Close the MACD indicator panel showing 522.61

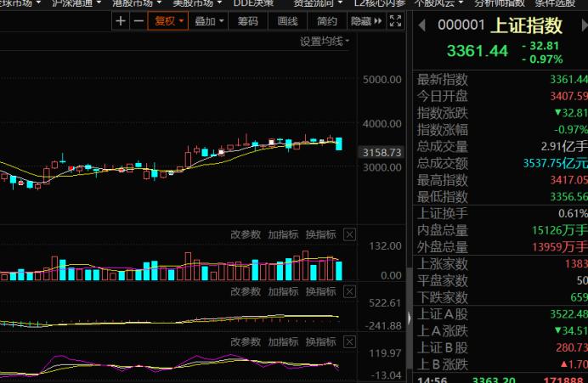coord(348,291)
